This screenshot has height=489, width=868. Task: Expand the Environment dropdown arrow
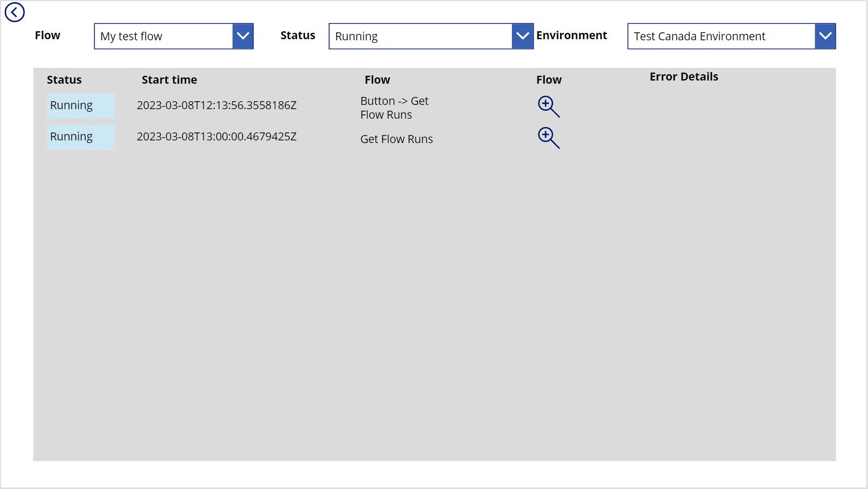coord(825,36)
